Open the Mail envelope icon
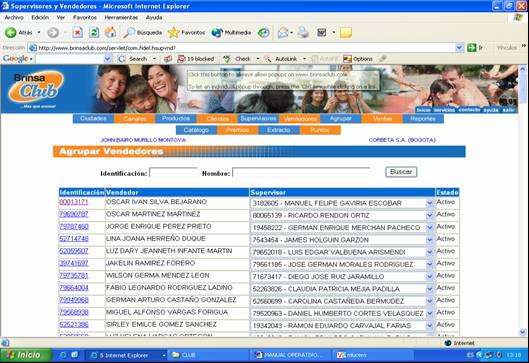The width and height of the screenshot is (529, 363). pyautogui.click(x=283, y=32)
